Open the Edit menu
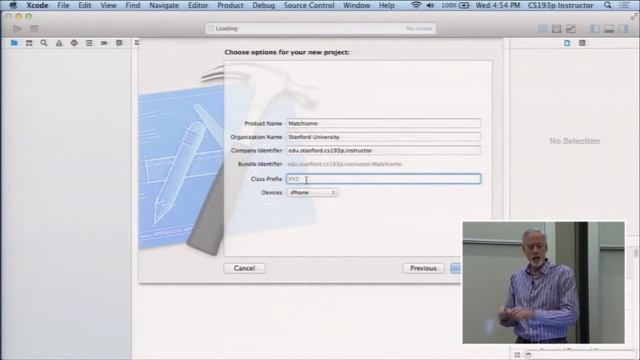Viewport: 640px width, 360px height. 84,5
